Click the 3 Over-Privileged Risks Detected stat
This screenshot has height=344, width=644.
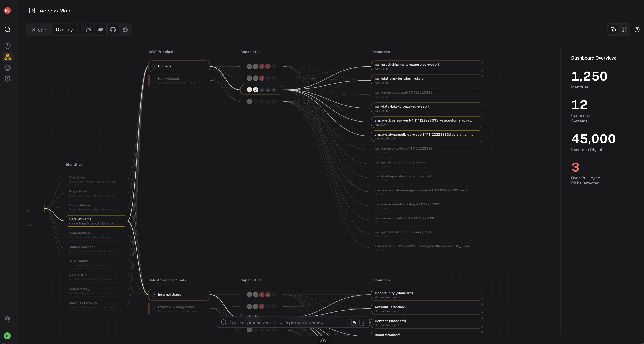click(586, 174)
